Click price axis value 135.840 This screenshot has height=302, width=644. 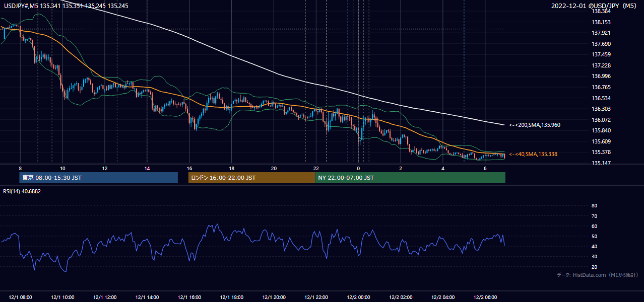601,130
